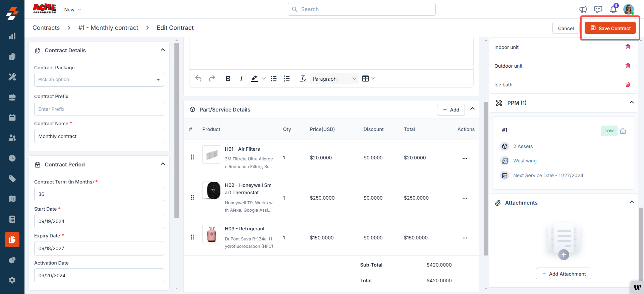Open the Paragraph style dropdown

tap(334, 79)
